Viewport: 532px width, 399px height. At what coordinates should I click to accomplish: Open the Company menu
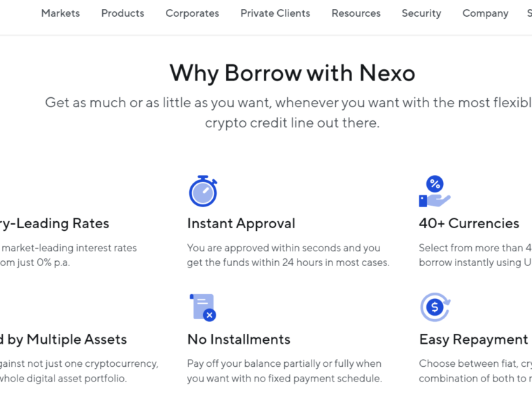485,13
